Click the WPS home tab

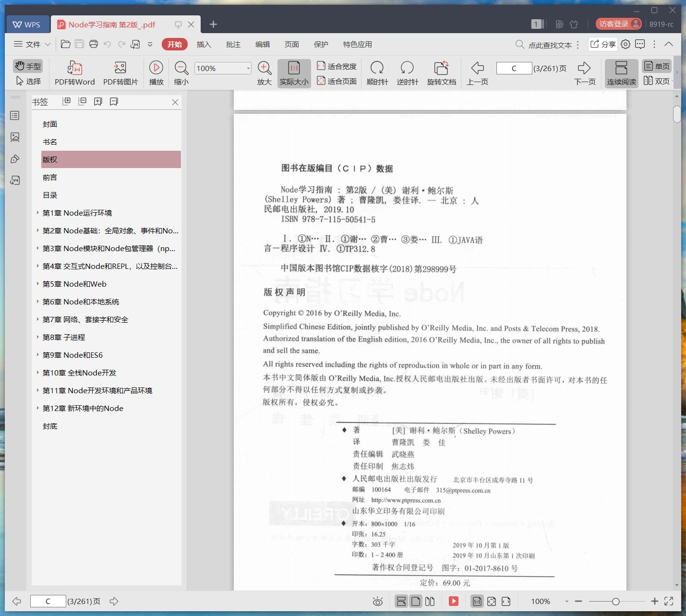(27, 24)
